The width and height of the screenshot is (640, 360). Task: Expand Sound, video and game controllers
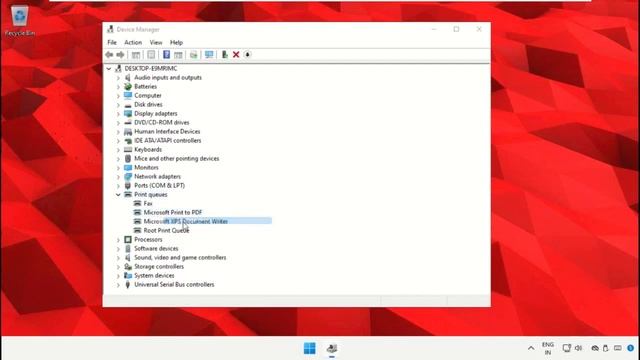[118, 258]
